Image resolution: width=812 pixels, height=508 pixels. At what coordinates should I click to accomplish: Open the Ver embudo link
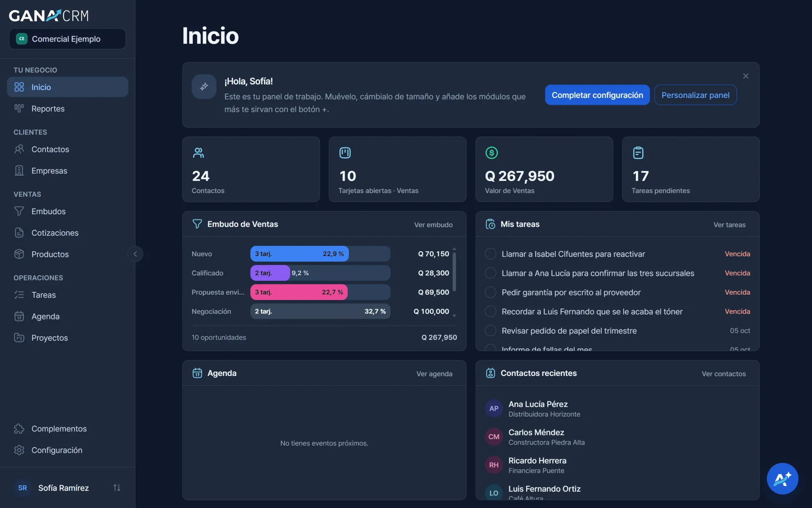coord(433,225)
